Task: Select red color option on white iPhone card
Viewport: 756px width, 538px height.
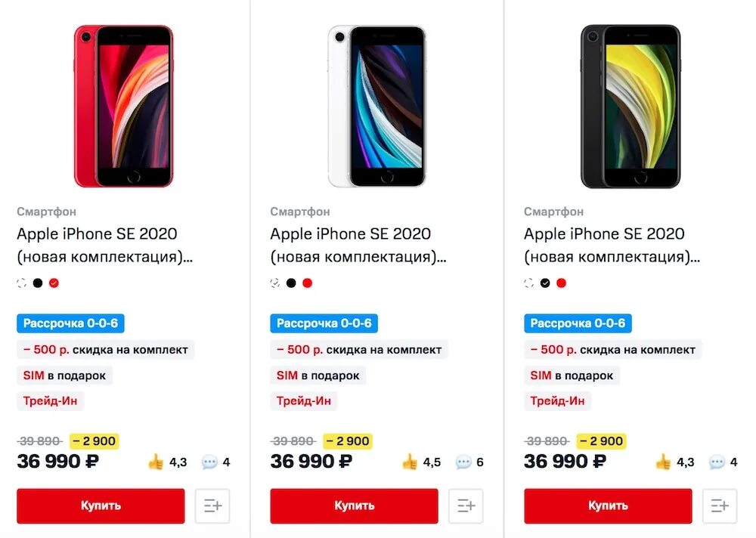Action: click(x=307, y=283)
